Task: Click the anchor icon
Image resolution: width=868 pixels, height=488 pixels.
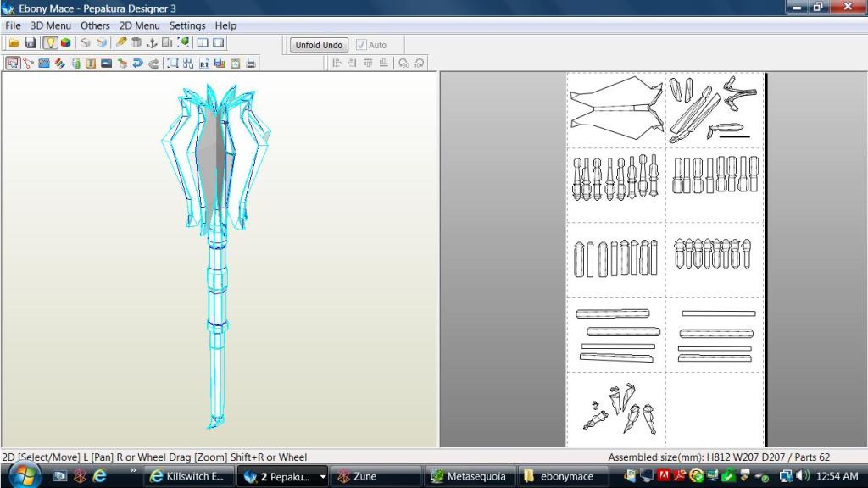Action: click(x=152, y=43)
